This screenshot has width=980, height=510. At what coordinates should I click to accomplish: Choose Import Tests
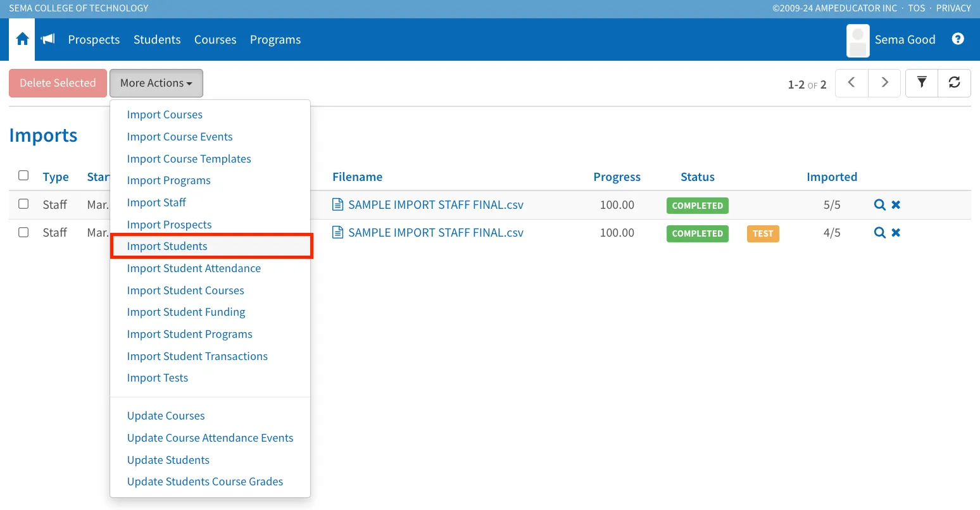[x=158, y=378]
